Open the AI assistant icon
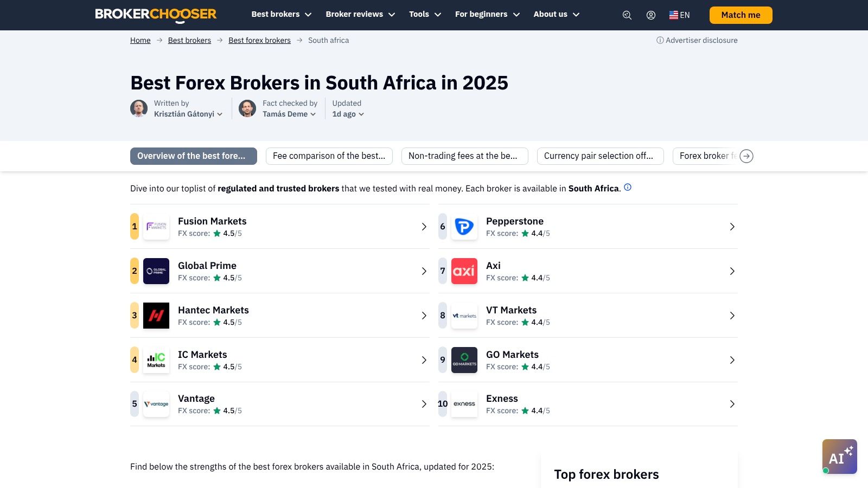 click(x=839, y=457)
